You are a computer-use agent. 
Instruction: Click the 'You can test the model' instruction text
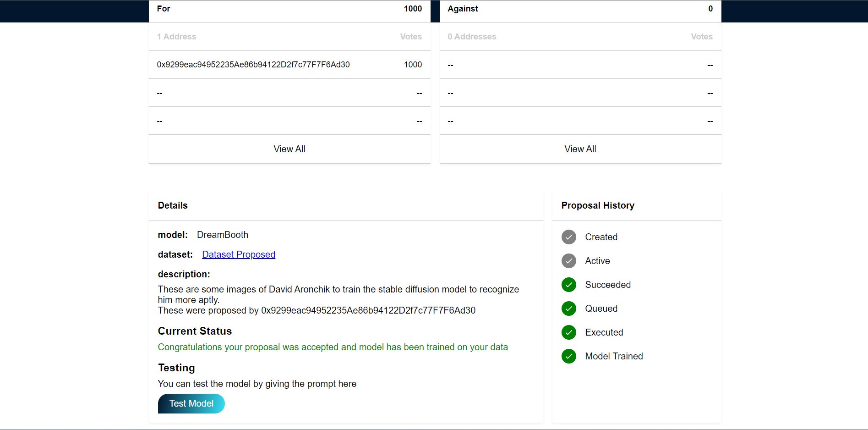(257, 384)
